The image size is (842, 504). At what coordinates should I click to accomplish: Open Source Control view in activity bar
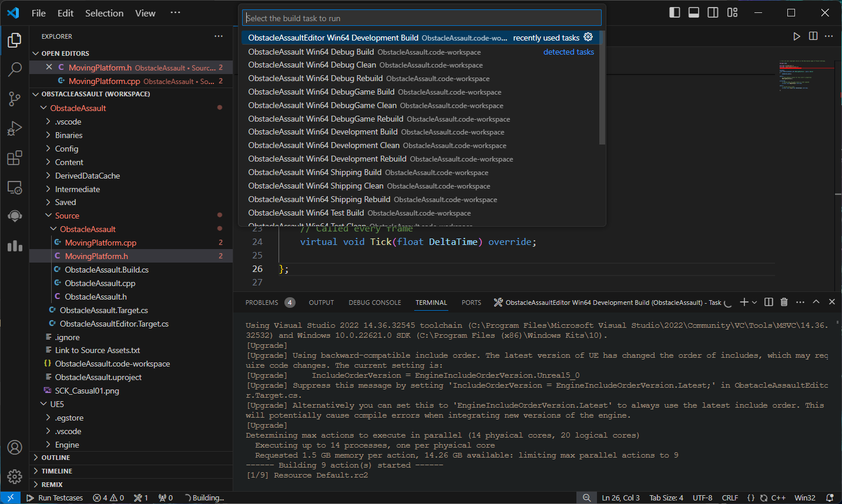[x=15, y=99]
